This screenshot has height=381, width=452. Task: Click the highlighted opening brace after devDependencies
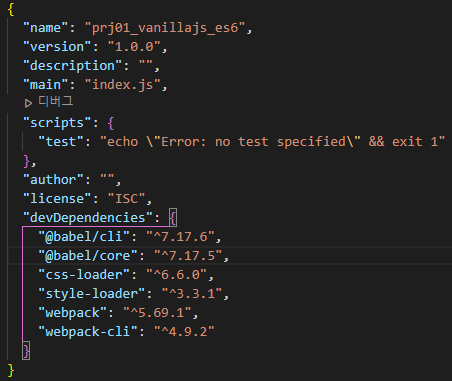tap(173, 218)
